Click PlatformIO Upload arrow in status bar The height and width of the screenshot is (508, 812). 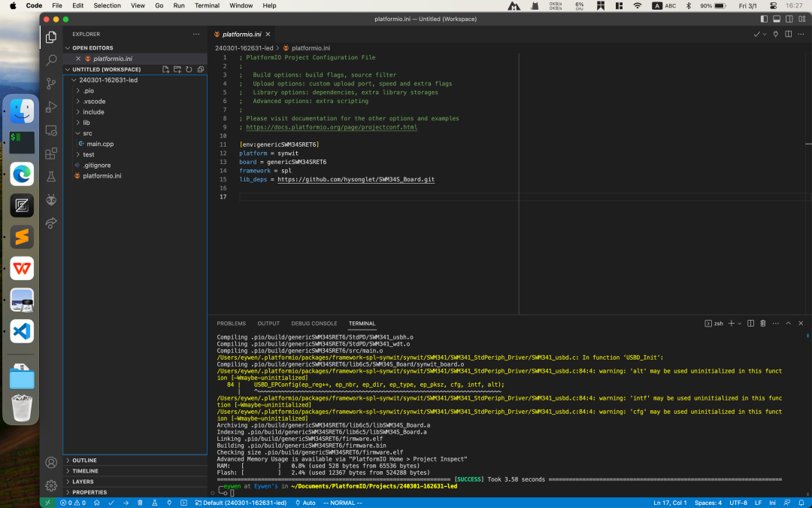coord(126,503)
